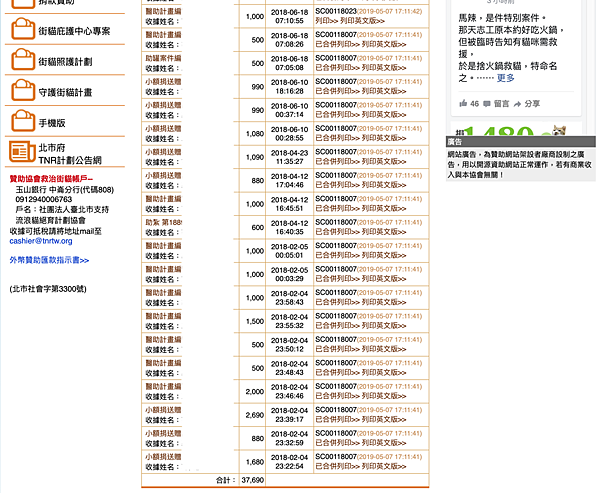Click 已合併列印>> in the 11:35:27 row
600x493 pixels.
(x=337, y=161)
